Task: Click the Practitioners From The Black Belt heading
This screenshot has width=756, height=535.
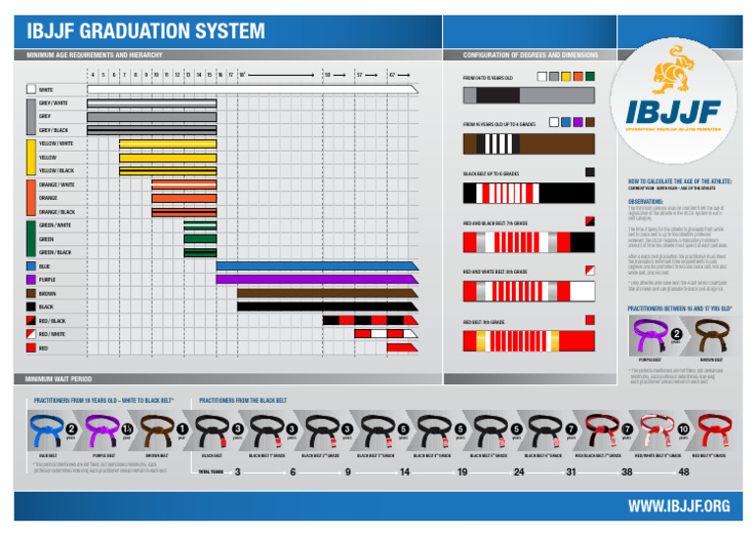Action: pos(243,400)
